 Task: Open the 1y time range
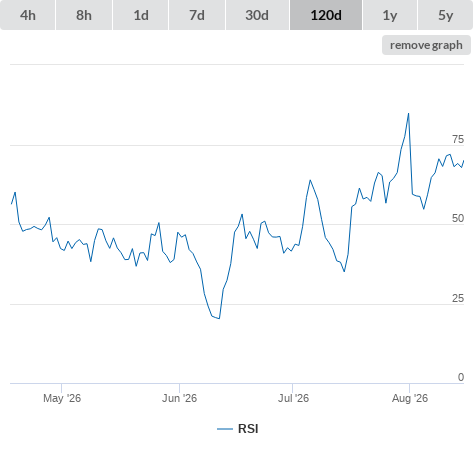390,15
